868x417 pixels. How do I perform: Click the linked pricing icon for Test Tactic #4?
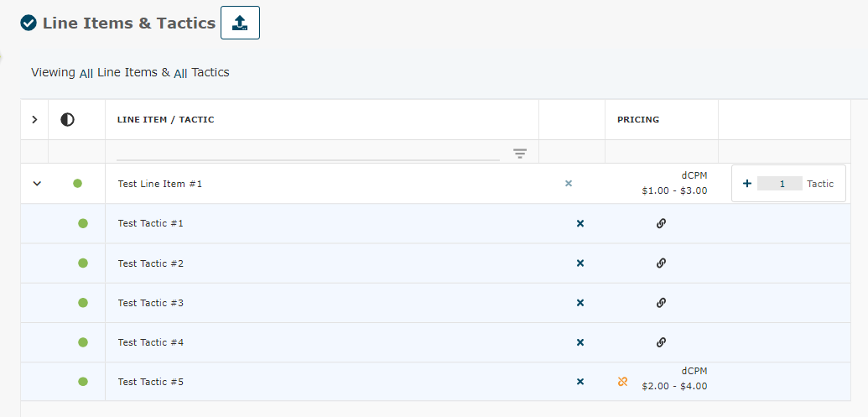[661, 341]
